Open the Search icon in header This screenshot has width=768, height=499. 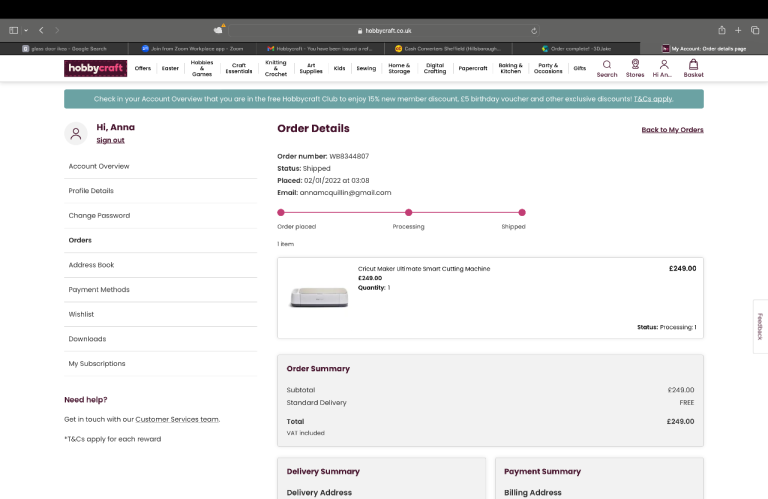607,68
